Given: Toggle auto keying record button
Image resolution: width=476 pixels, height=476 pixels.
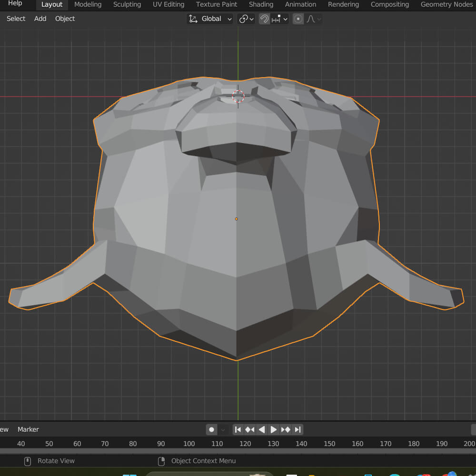Looking at the screenshot, I should click(212, 430).
